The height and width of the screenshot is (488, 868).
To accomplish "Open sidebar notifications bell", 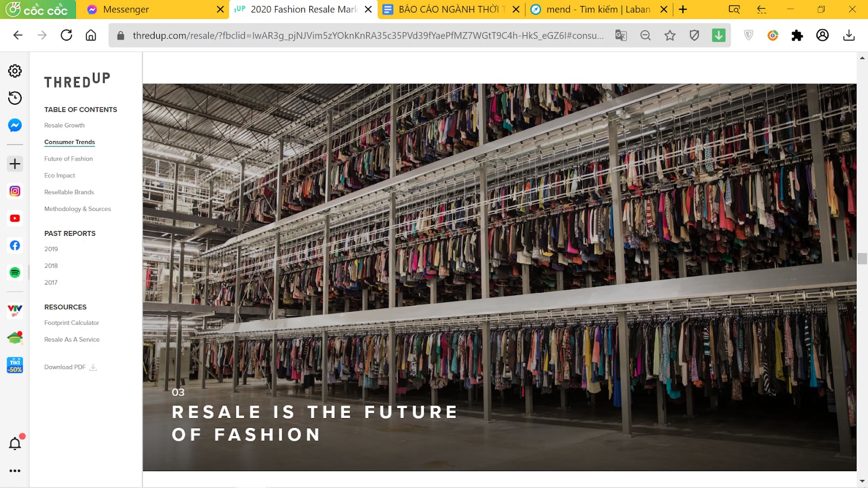I will click(15, 444).
